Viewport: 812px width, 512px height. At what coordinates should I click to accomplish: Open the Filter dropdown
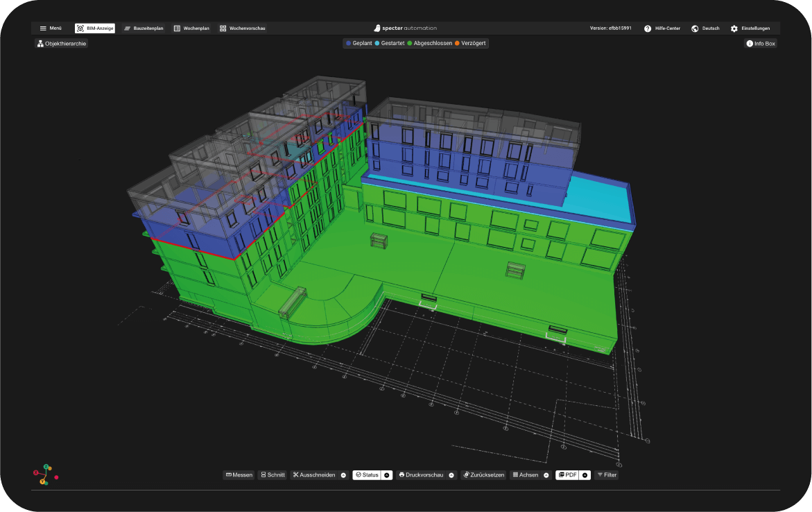(x=607, y=475)
